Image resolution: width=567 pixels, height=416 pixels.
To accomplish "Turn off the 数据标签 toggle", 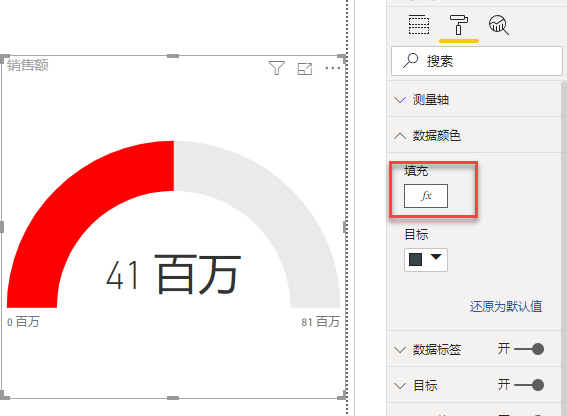I will pyautogui.click(x=529, y=349).
